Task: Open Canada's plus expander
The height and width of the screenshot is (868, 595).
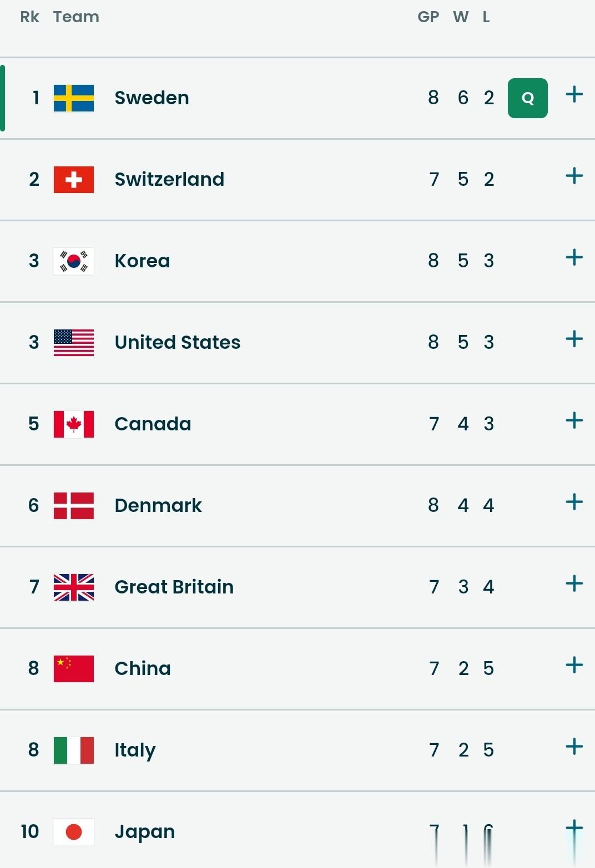Action: tap(574, 420)
